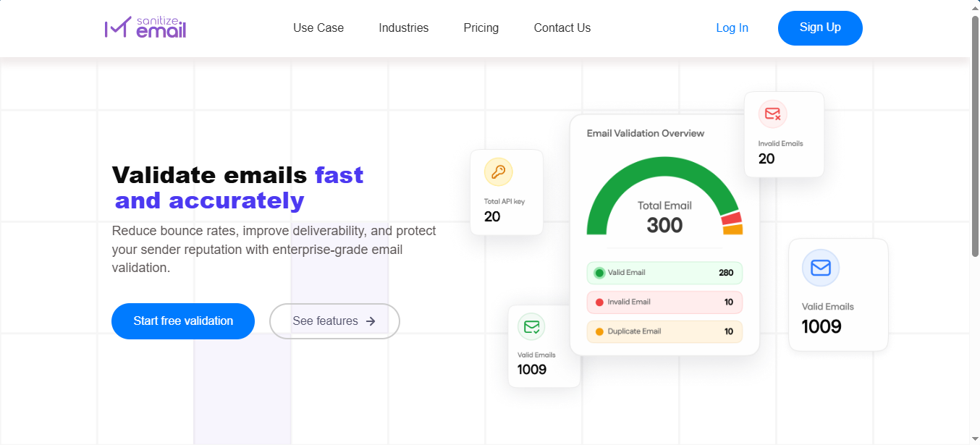Click the Sign Up button
Image resolution: width=980 pixels, height=445 pixels.
coord(820,28)
